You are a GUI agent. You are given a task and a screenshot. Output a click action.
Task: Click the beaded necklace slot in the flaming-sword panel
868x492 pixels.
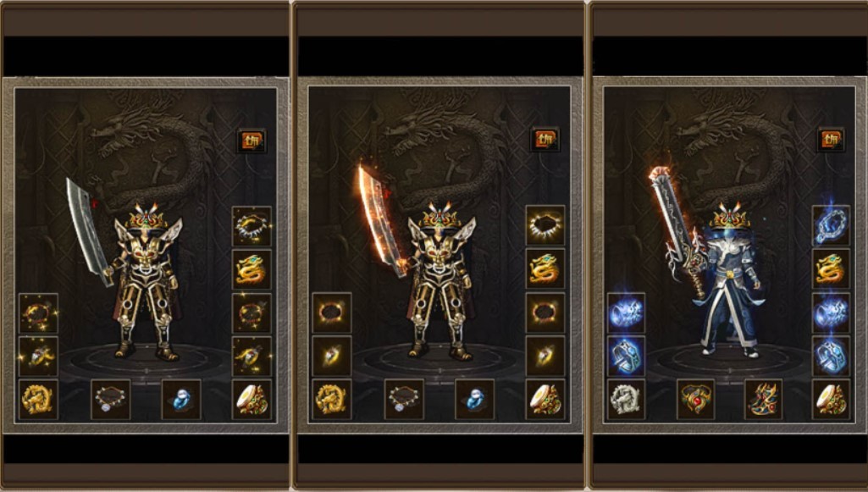(404, 399)
